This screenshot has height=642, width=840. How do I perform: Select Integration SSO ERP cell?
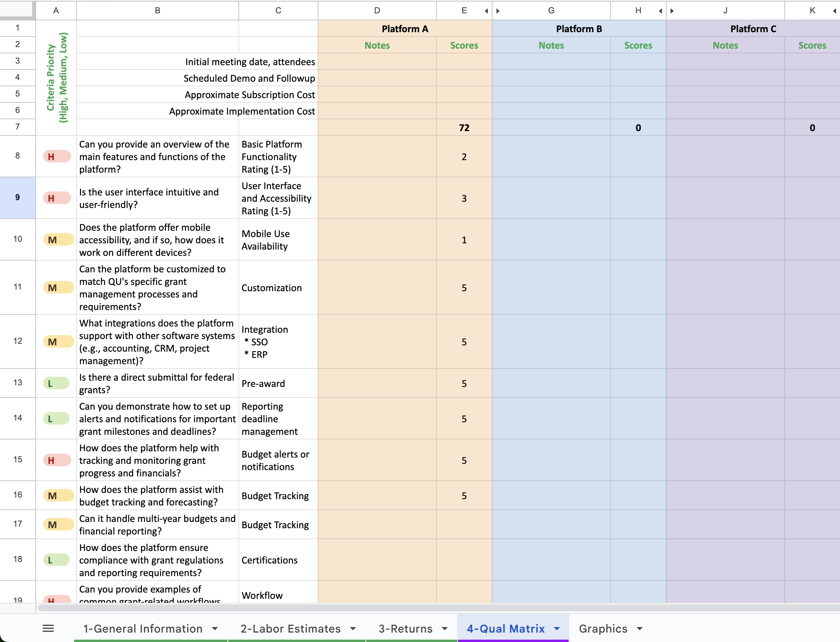[278, 342]
